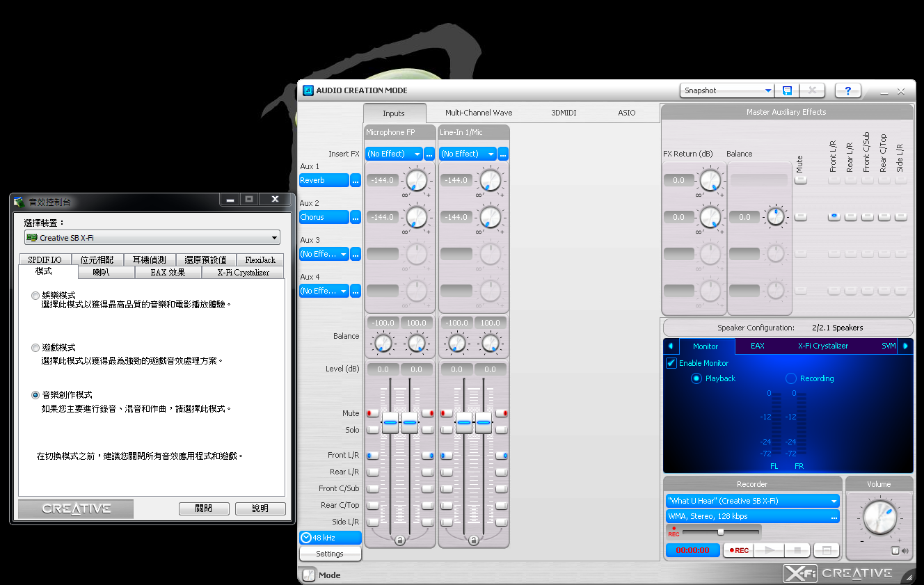Select the Recording monitor option
The height and width of the screenshot is (585, 924).
click(x=791, y=378)
